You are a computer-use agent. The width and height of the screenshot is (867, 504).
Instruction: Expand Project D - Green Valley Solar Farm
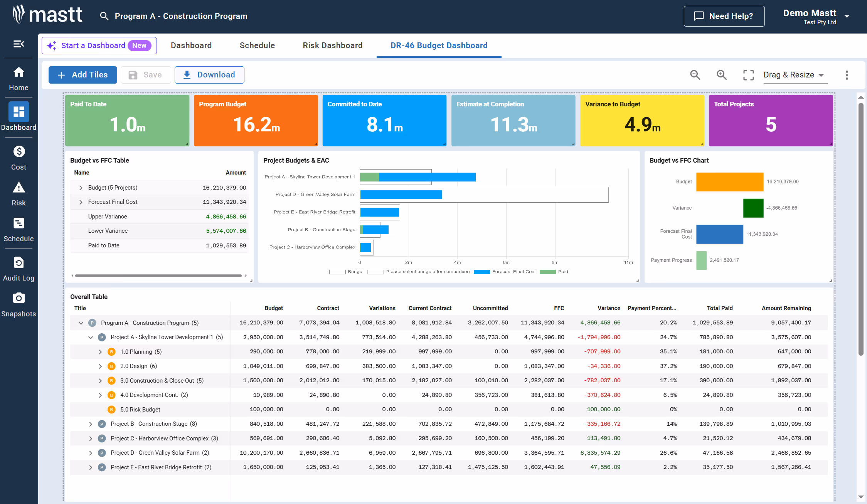(91, 453)
